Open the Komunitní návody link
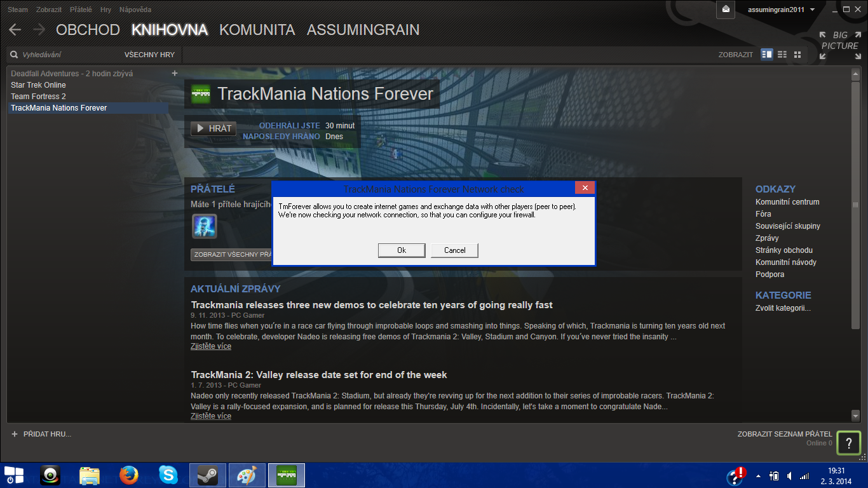Viewport: 868px width, 488px height. point(786,262)
